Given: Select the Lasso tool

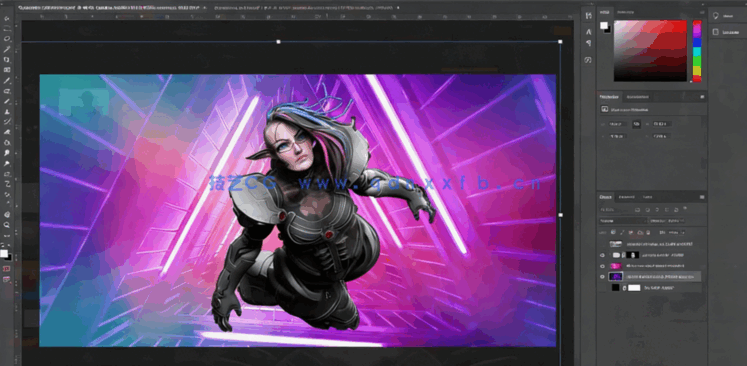Looking at the screenshot, I should point(7,39).
